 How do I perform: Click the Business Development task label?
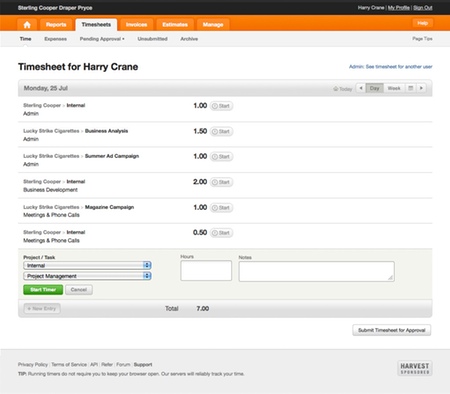point(50,190)
